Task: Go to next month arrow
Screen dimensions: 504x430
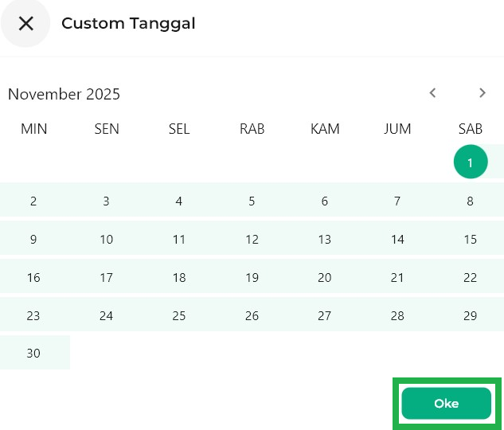Action: coord(483,93)
